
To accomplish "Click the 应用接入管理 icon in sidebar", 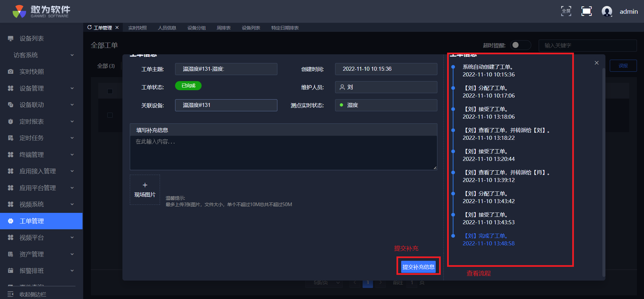I will pos(11,171).
